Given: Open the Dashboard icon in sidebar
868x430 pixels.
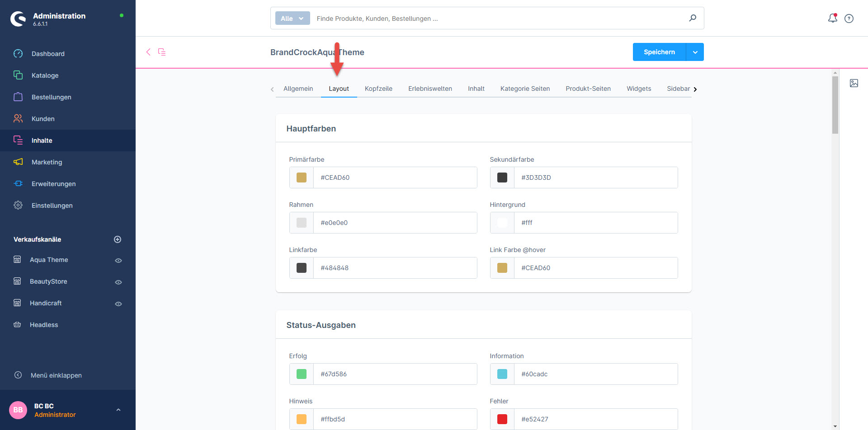Looking at the screenshot, I should coord(18,54).
